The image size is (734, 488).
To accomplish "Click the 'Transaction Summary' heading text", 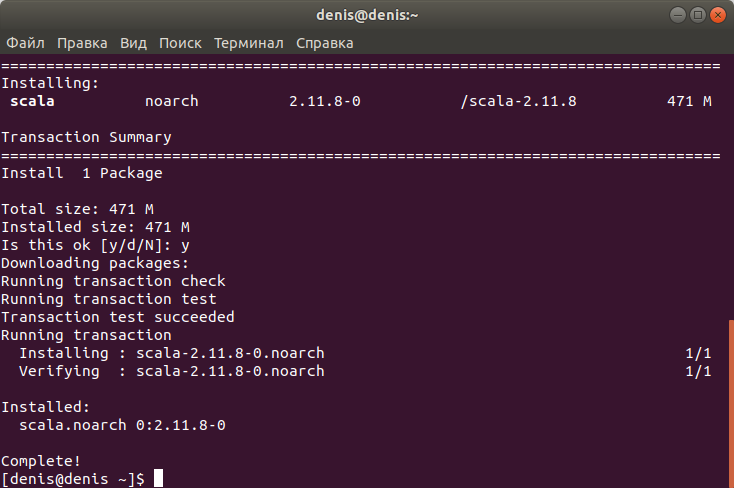I will click(x=86, y=137).
